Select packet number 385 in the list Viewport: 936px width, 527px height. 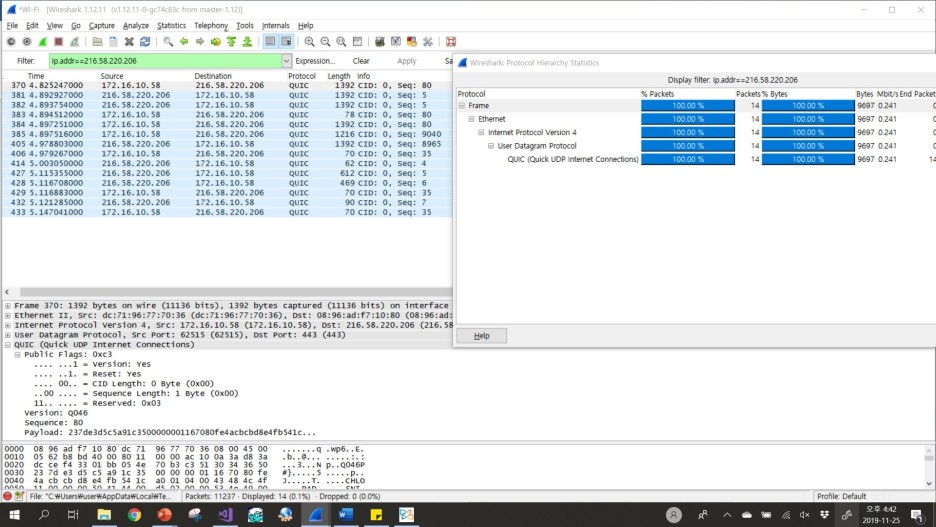pos(227,134)
